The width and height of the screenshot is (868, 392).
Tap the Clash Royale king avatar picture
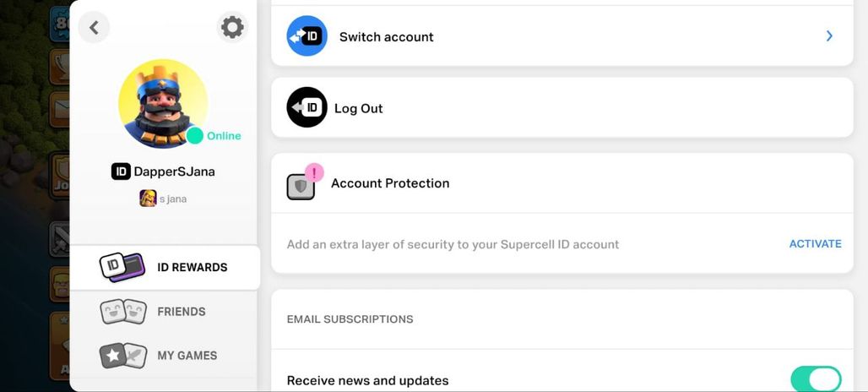pyautogui.click(x=163, y=104)
